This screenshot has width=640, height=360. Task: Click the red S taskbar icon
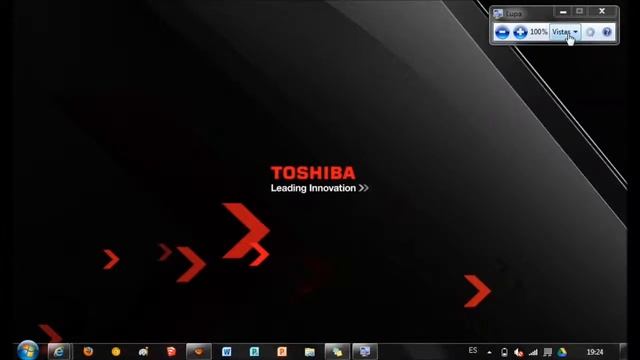pyautogui.click(x=171, y=351)
